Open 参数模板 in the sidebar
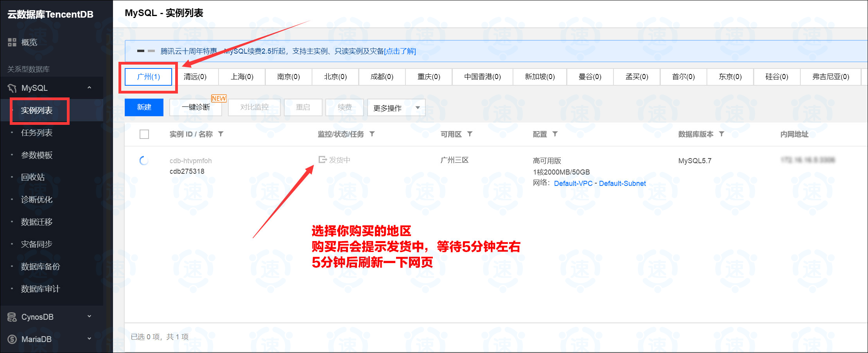Image resolution: width=868 pixels, height=353 pixels. (x=37, y=155)
